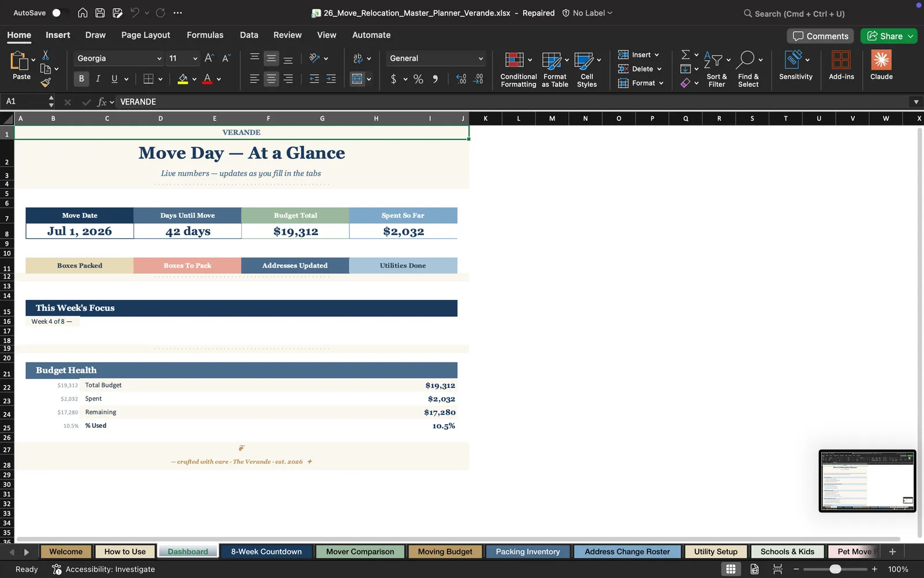Viewport: 924px width, 578px height.
Task: Click the green Share button
Action: [x=888, y=36]
